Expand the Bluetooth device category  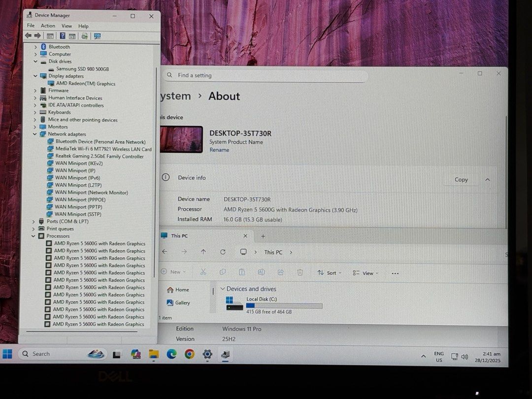coord(35,47)
